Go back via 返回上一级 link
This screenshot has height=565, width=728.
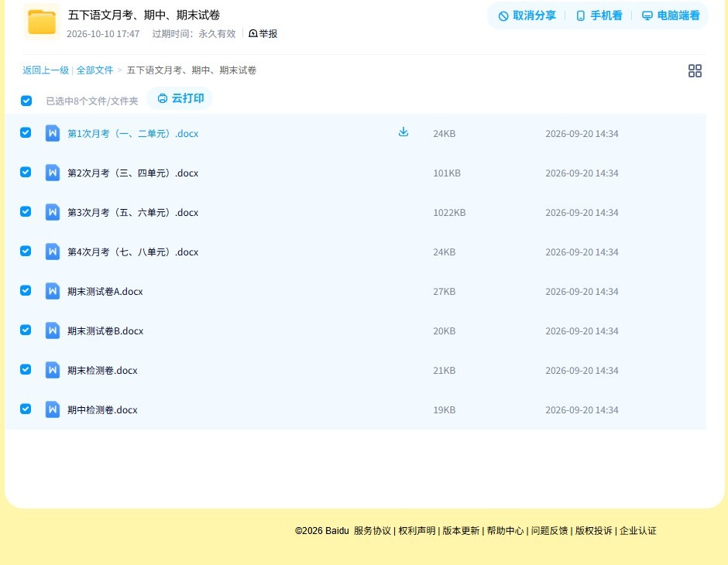point(46,70)
